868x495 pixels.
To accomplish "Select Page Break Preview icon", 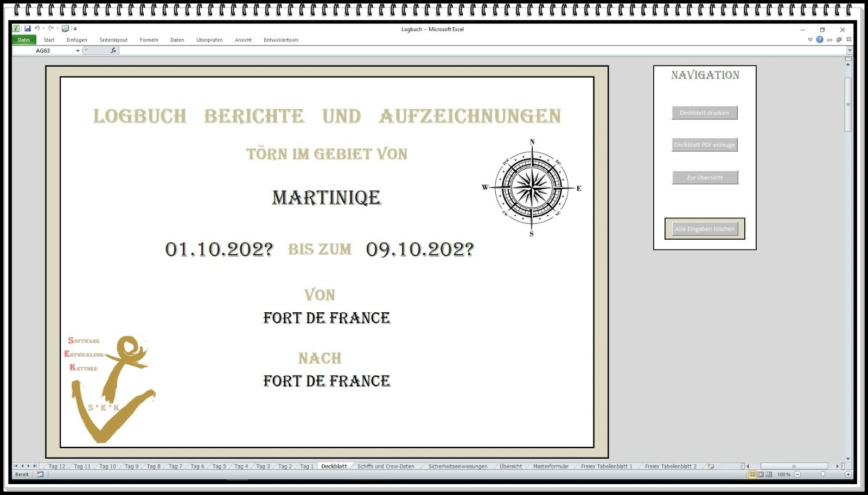I will tap(769, 474).
